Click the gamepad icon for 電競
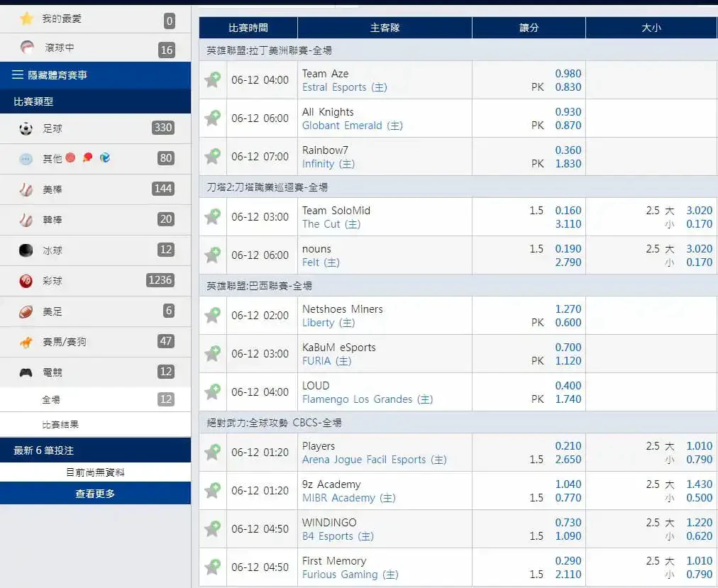 (26, 372)
